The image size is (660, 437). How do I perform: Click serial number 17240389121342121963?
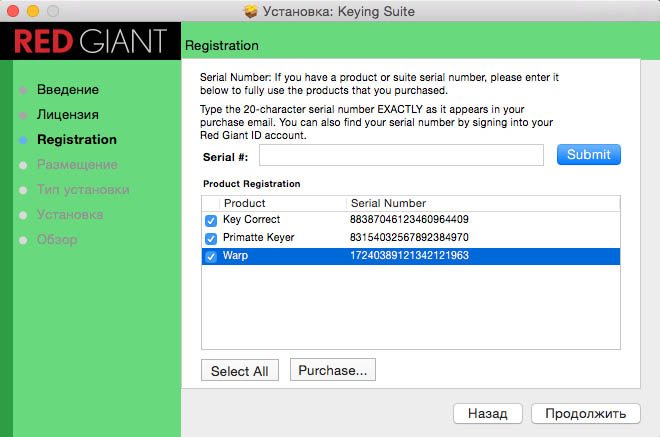[409, 256]
